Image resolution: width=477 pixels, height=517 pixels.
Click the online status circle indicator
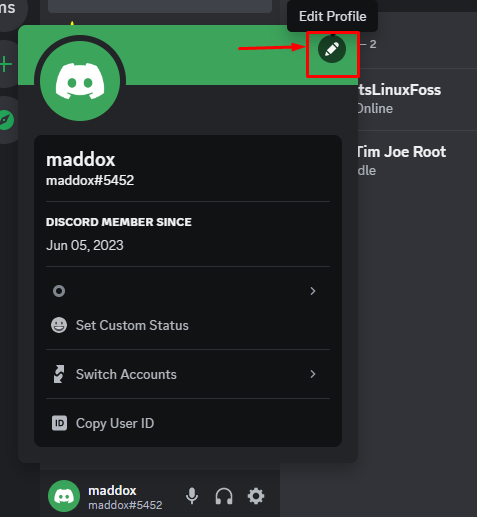pos(59,291)
